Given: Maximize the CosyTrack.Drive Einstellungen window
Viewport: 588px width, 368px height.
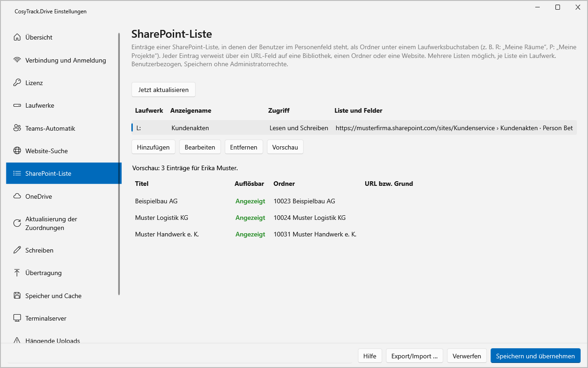Looking at the screenshot, I should coord(558,7).
